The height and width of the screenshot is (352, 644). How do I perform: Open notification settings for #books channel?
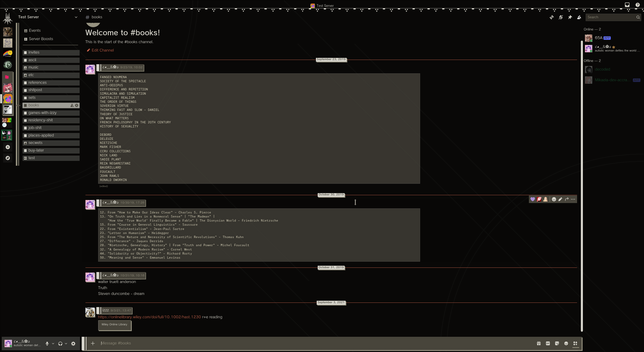click(561, 17)
